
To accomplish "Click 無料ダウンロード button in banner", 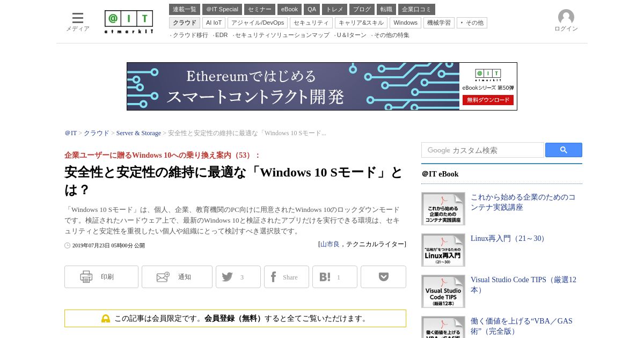I will 488,100.
